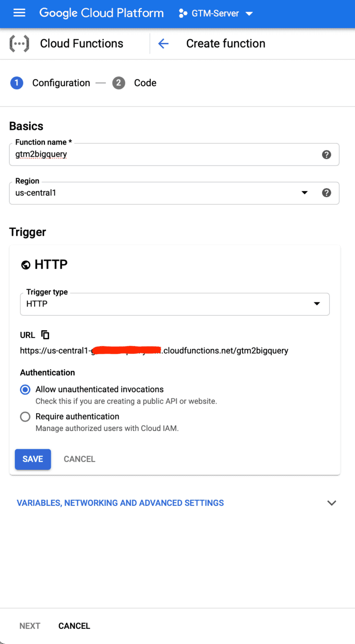This screenshot has width=355, height=644.
Task: Open the Trigger type dropdown
Action: (317, 304)
